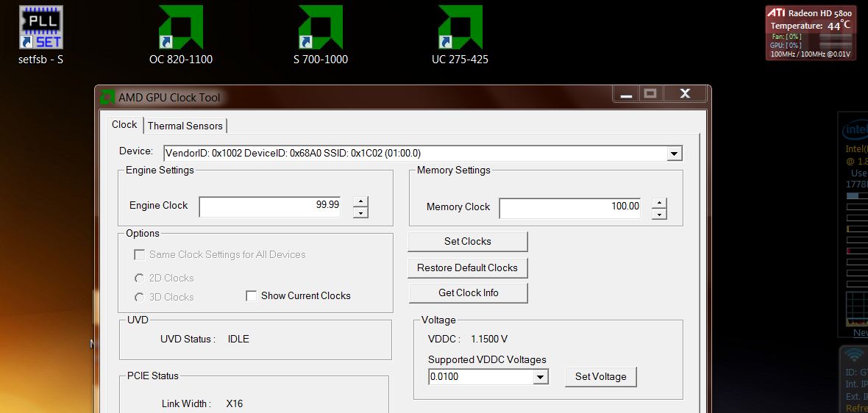The height and width of the screenshot is (413, 868).
Task: Click the Wi-Fi icon in network gadget
Action: point(855,353)
